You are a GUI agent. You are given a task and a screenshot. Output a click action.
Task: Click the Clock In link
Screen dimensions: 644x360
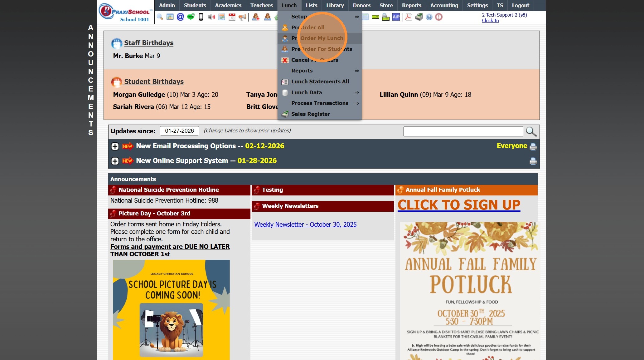[x=490, y=21]
